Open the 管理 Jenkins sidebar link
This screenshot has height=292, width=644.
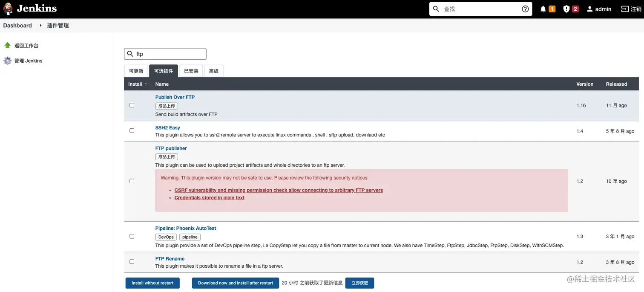coord(29,61)
